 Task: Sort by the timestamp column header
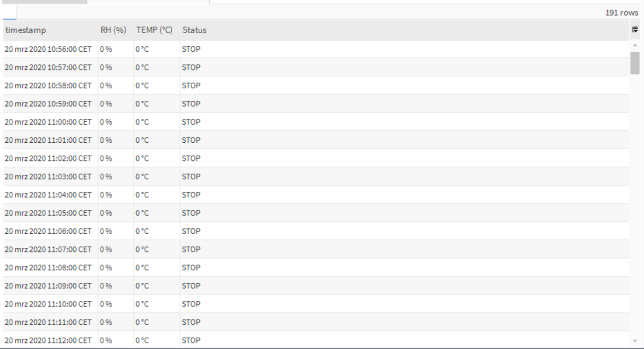pos(26,30)
